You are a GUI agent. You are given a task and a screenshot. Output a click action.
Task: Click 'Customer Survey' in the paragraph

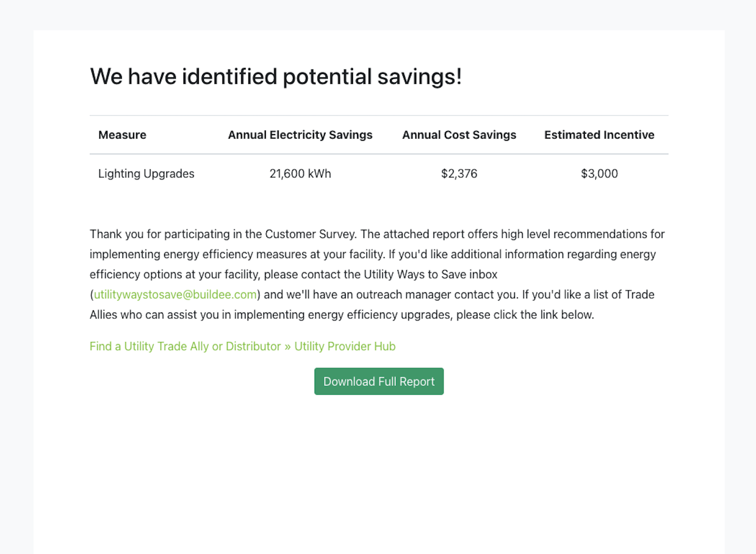[x=310, y=234]
